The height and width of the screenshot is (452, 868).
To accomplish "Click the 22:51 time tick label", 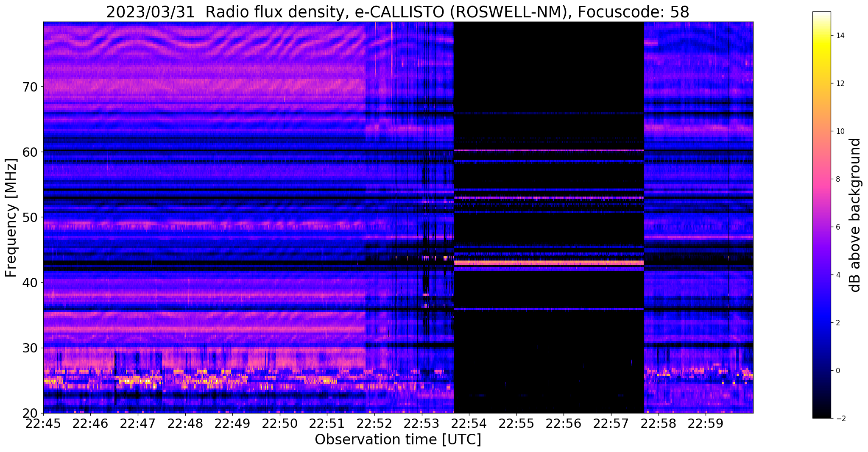I will pyautogui.click(x=327, y=423).
